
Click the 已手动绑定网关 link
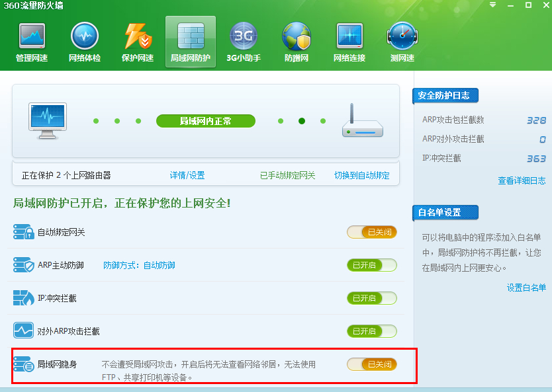288,175
